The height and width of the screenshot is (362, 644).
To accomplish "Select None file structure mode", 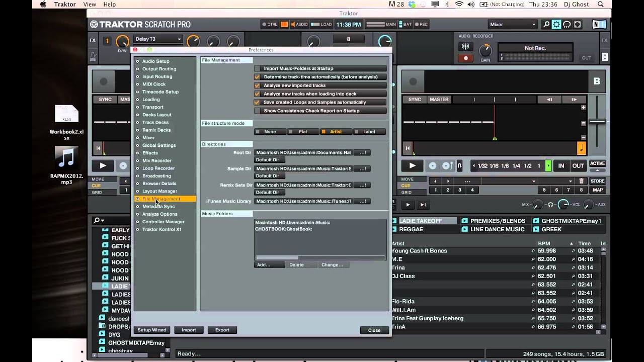I will coord(270,132).
